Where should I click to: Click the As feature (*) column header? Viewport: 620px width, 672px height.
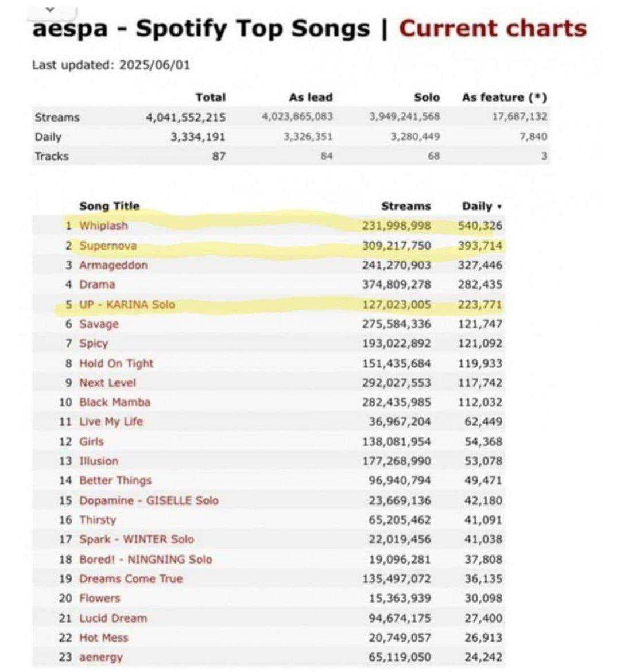tap(504, 98)
